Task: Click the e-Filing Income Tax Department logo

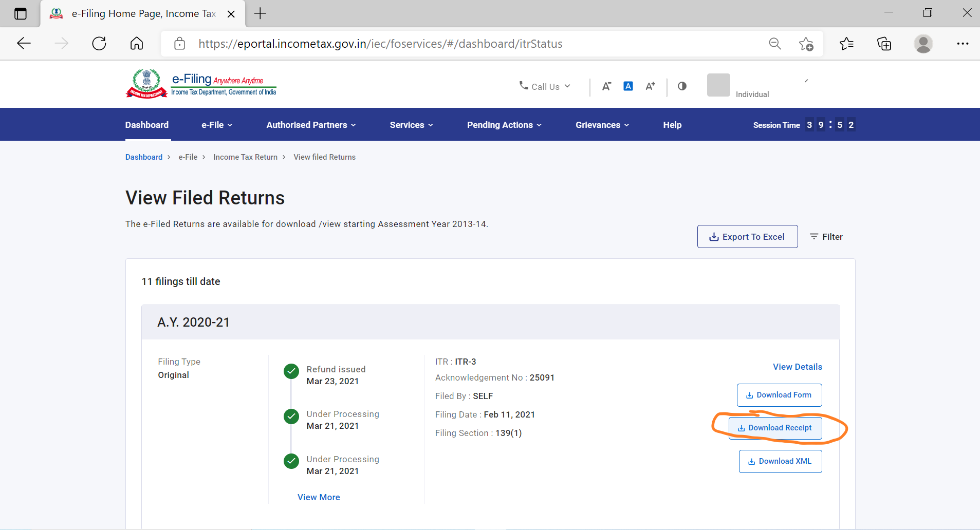Action: point(201,84)
